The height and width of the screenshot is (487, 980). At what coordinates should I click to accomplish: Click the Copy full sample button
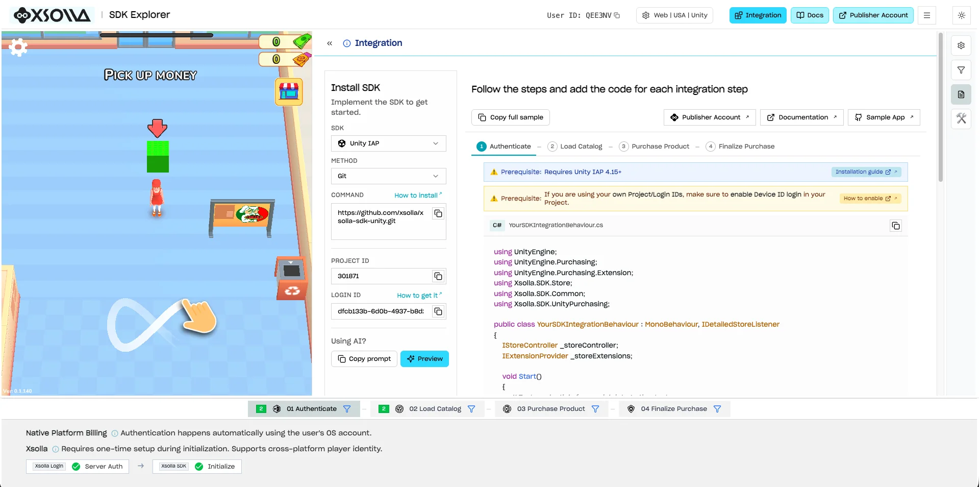[x=511, y=117]
